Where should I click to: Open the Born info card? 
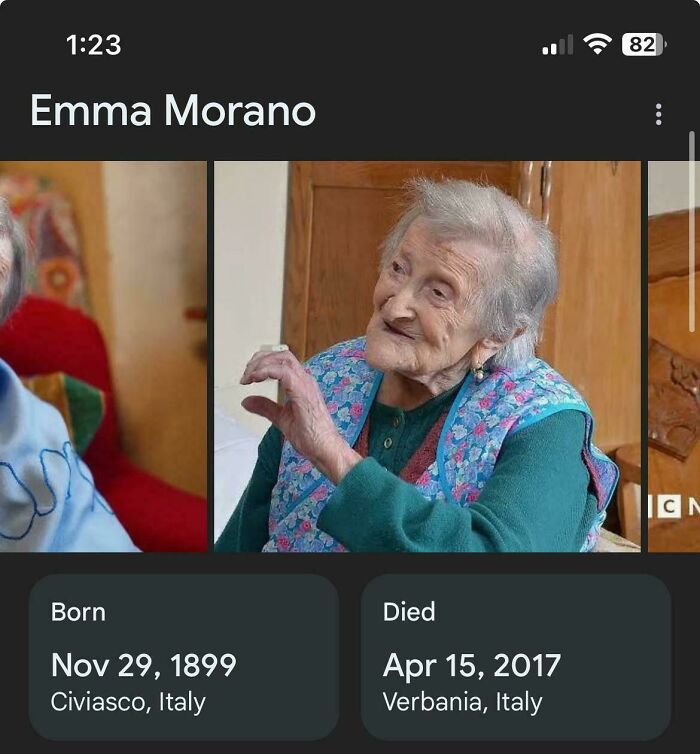pos(184,657)
